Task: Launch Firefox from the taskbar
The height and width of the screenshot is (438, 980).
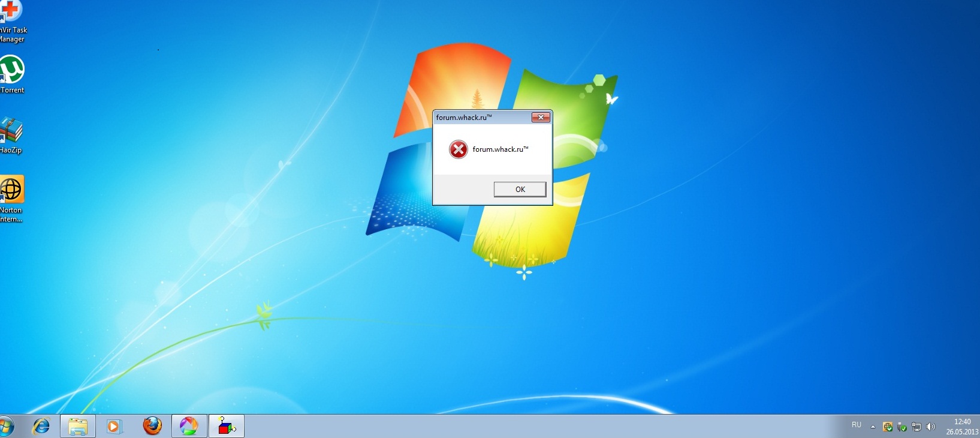Action: [152, 427]
